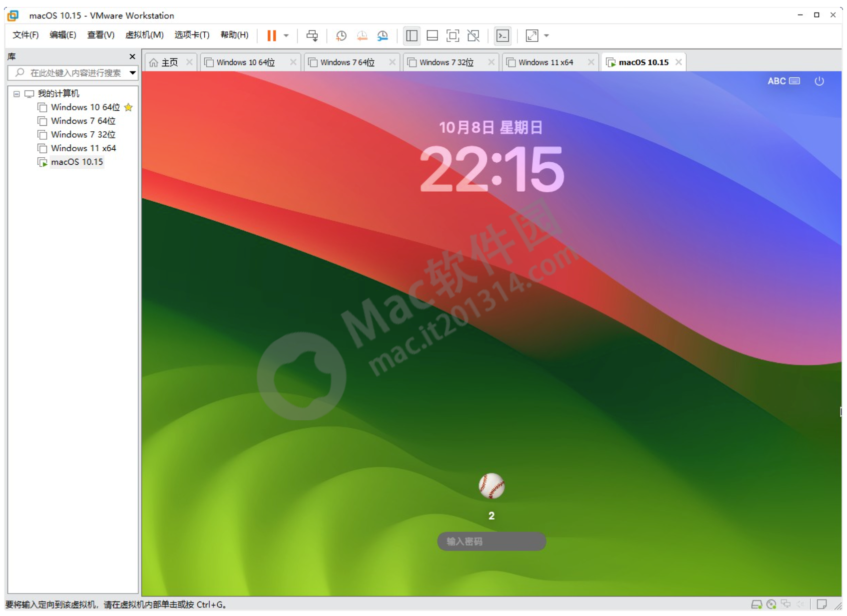Open the snapshot manager
The width and height of the screenshot is (847, 616).
coord(383,35)
